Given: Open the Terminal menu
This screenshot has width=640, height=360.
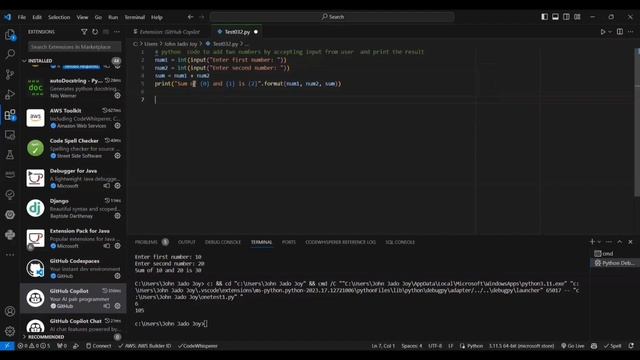Looking at the screenshot, I should click(135, 17).
